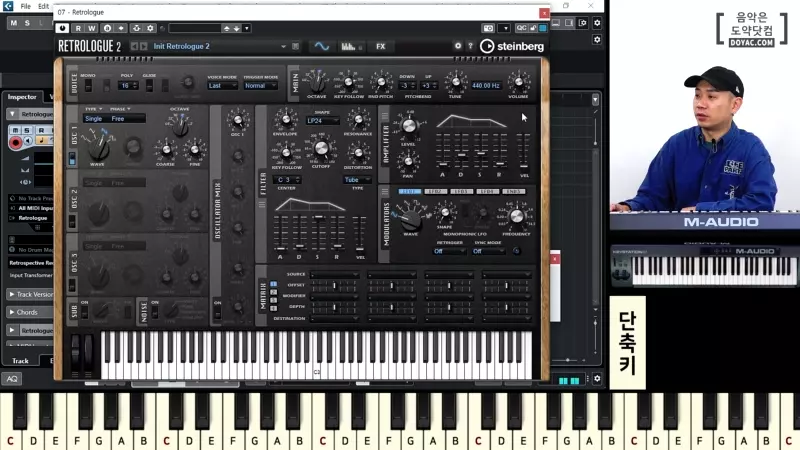The image size is (800, 450).
Task: Switch to the FX page
Action: point(381,46)
